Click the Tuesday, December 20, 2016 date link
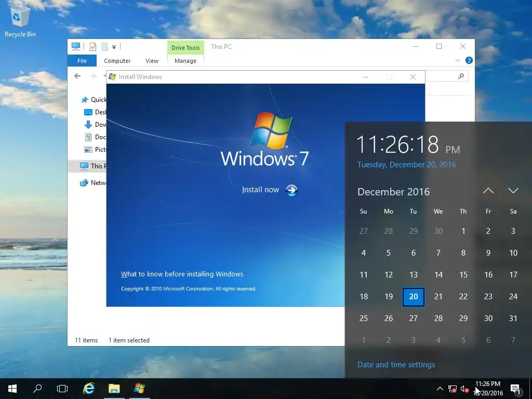This screenshot has width=532, height=399. tap(406, 165)
